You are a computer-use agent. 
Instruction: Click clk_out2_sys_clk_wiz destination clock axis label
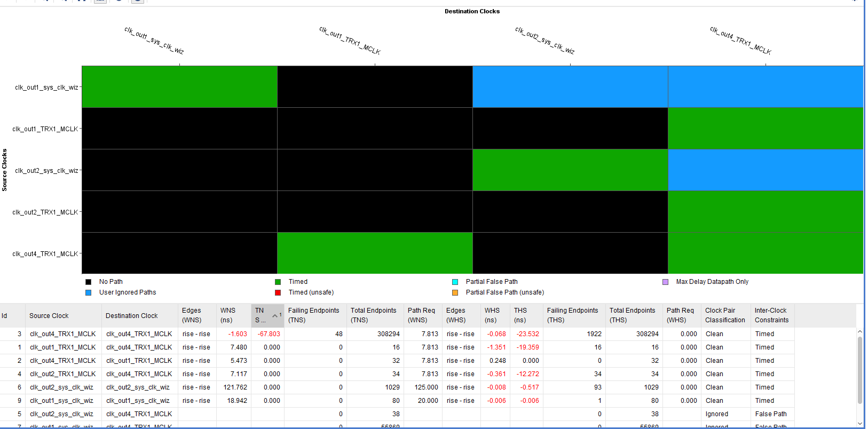(545, 40)
